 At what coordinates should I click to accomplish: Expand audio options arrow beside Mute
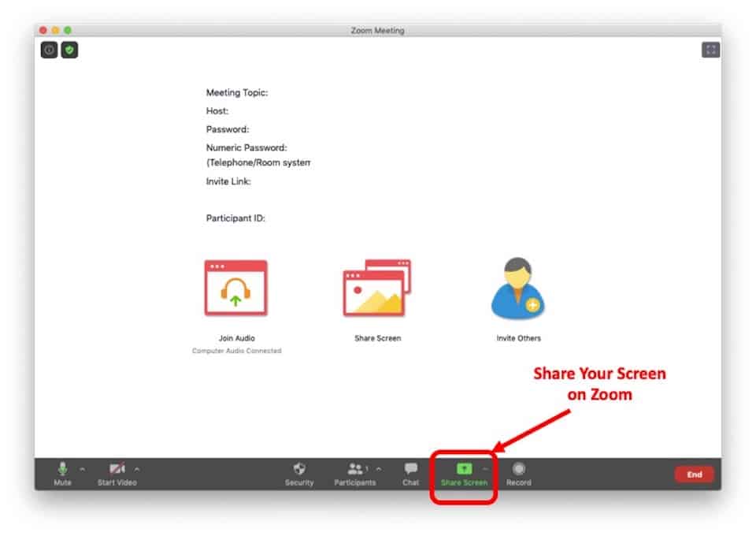(83, 469)
